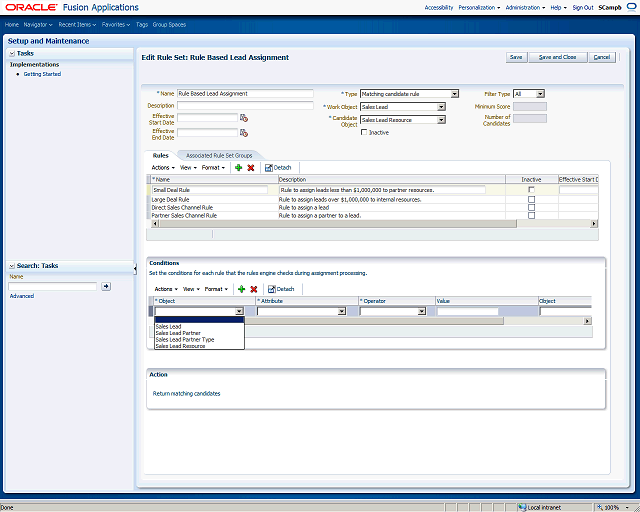Open calendar picker for Effective End Date
The image size is (640, 512).
coord(244,133)
